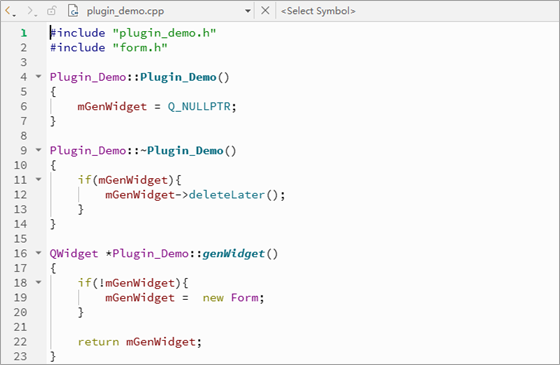
Task: Click the plugin_demo.cpp file name
Action: pyautogui.click(x=125, y=11)
